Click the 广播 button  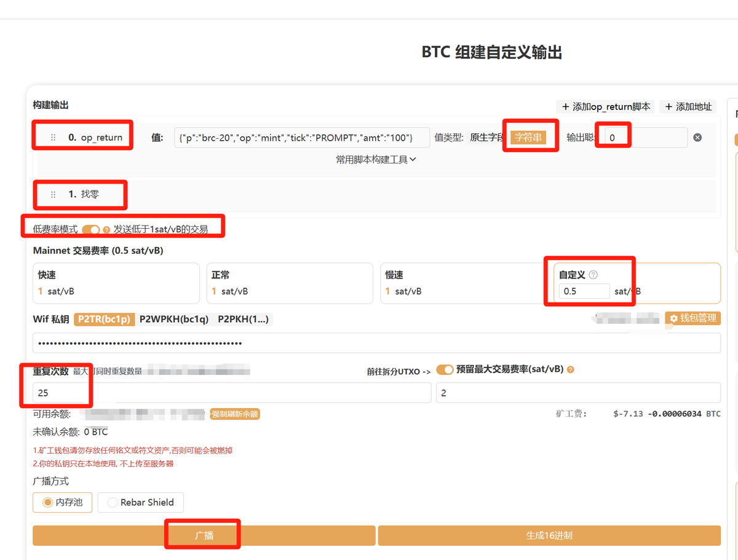coord(204,535)
